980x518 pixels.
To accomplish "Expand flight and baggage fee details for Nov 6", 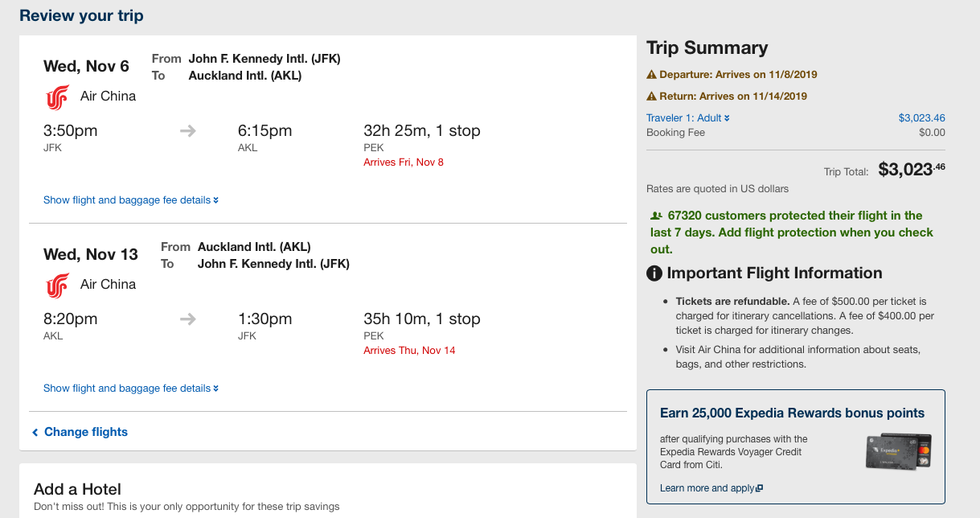I will [x=131, y=199].
